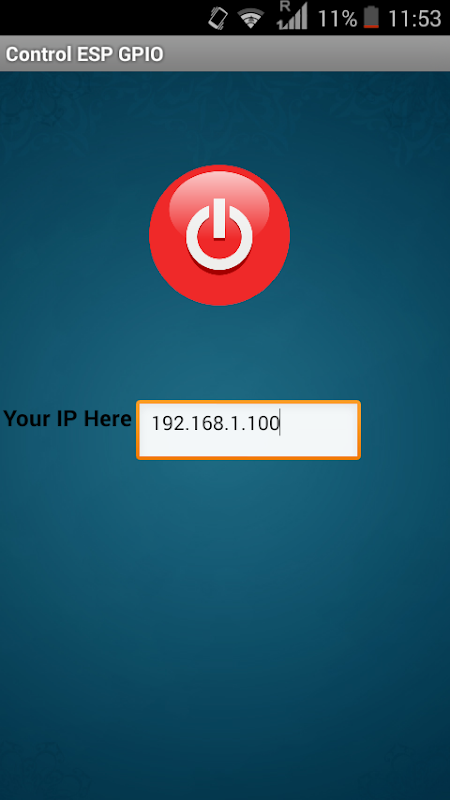Screen dimensions: 450x800
Task: Tap the battery icon in status bar
Action: tap(371, 17)
